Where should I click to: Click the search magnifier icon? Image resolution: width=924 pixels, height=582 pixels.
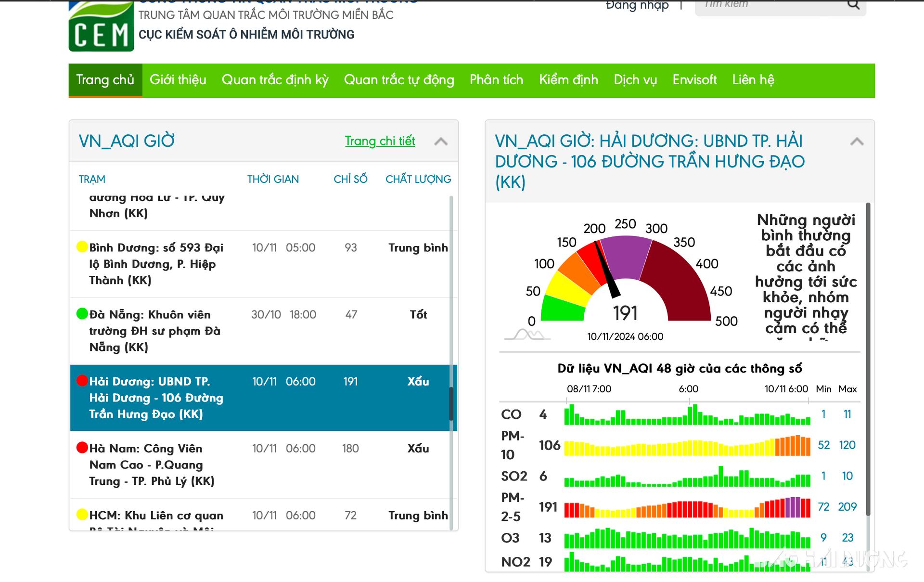point(853,5)
